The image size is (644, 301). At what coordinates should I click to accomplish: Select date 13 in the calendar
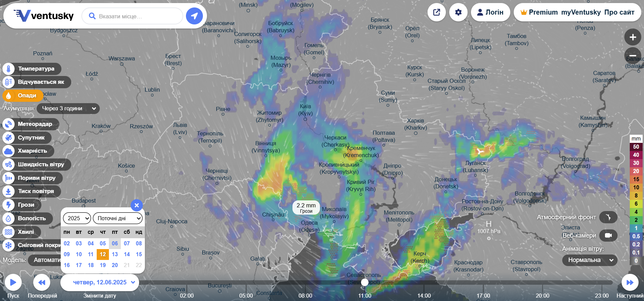[115, 254]
